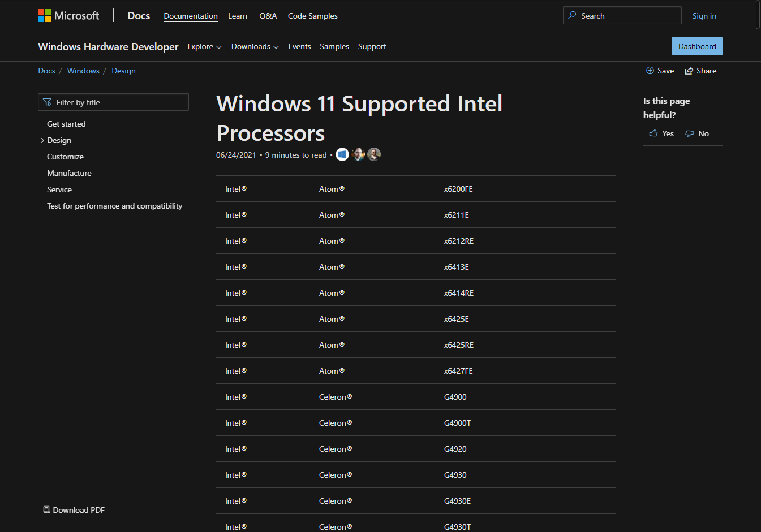Click the x6211E model cell
The width and height of the screenshot is (761, 532).
[457, 215]
